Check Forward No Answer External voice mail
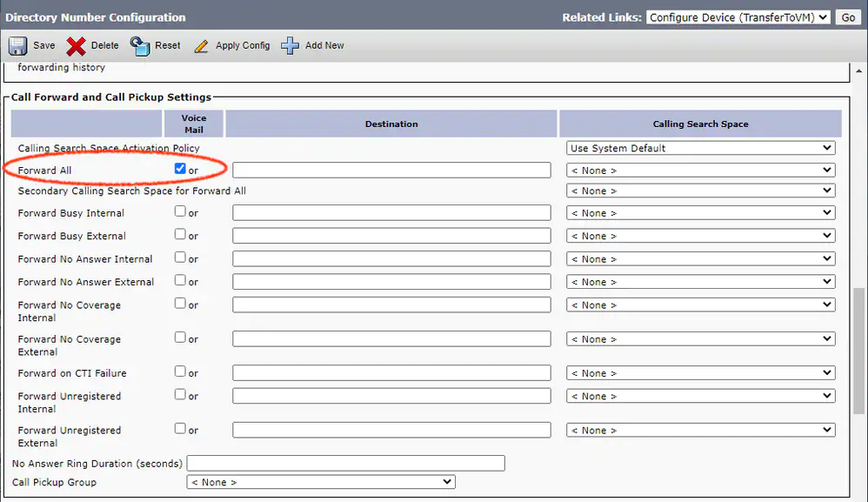The width and height of the screenshot is (868, 502). click(180, 279)
